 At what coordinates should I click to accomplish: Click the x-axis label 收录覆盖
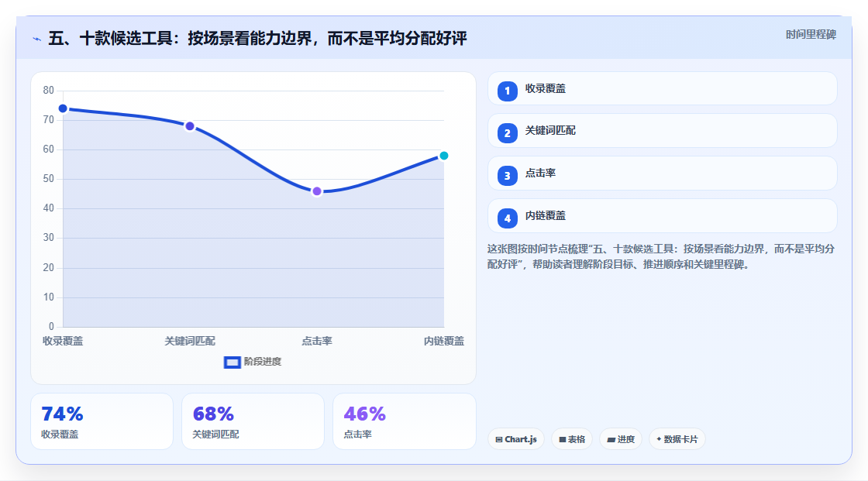tap(63, 341)
